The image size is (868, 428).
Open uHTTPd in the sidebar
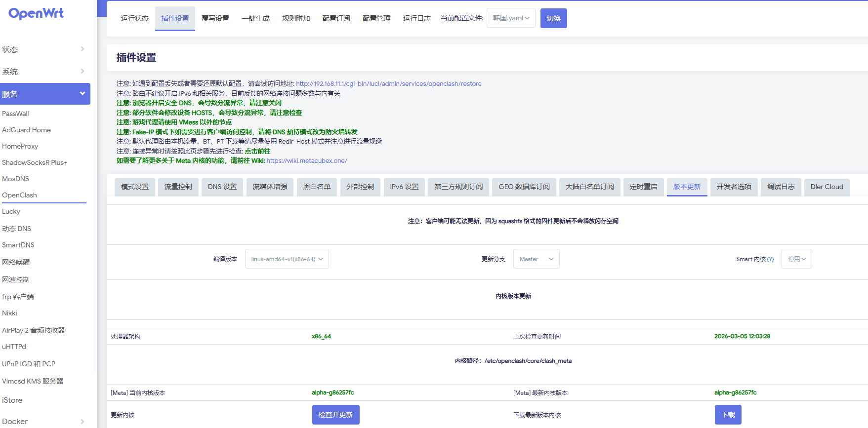tap(14, 347)
